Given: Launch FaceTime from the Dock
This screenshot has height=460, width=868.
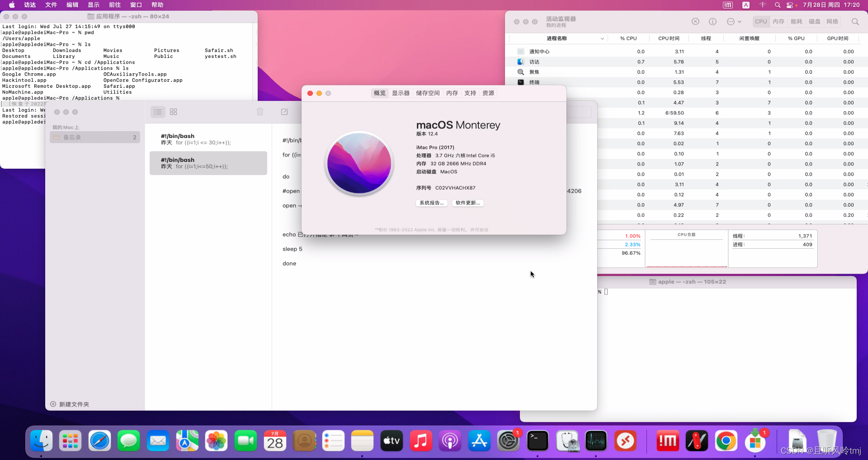Looking at the screenshot, I should (x=245, y=441).
